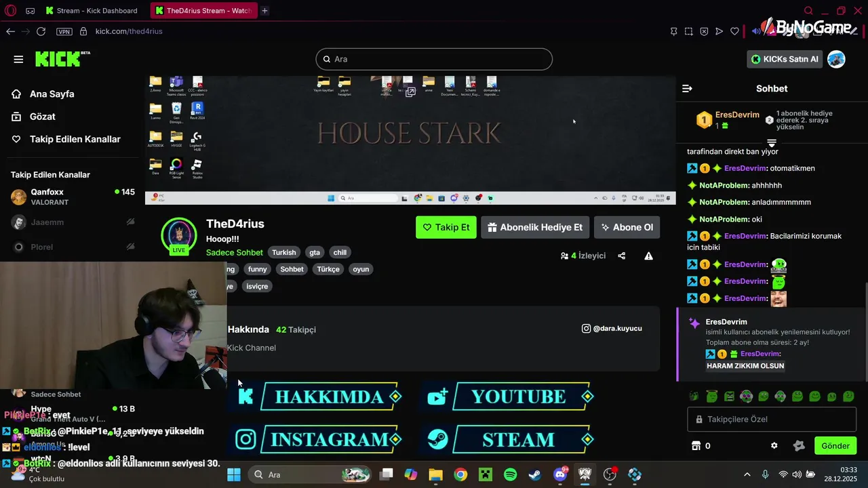Screen dimensions: 868x488
Task: Click Takip Et follow button
Action: click(x=446, y=227)
